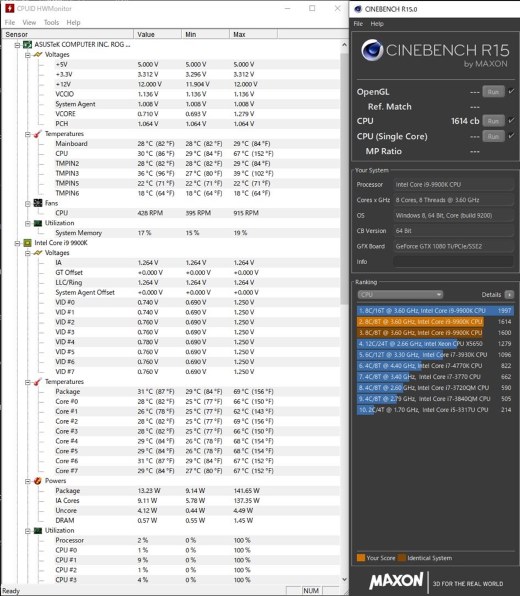Click the Sensor column header

[x=68, y=34]
